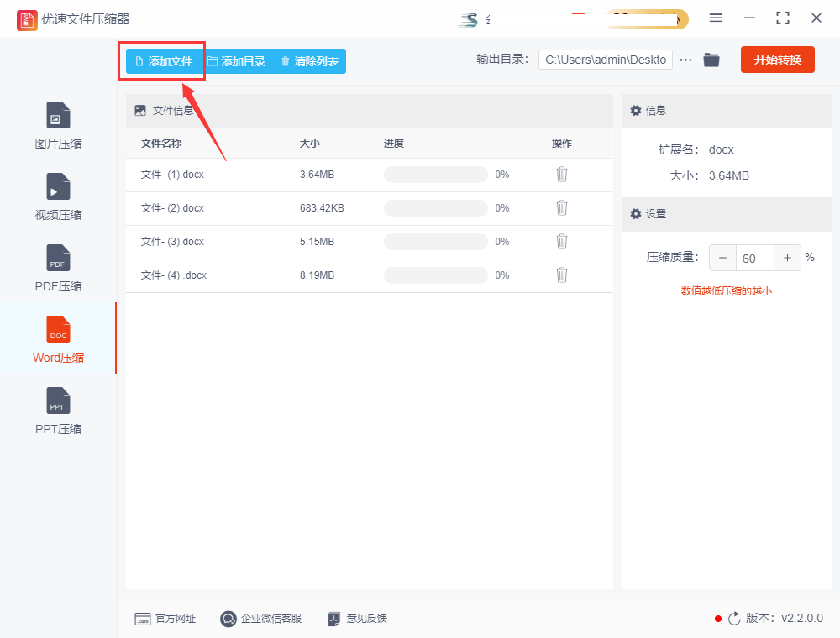The image size is (840, 638).
Task: Click progress bar of 文件- (2).docx
Action: coord(435,208)
